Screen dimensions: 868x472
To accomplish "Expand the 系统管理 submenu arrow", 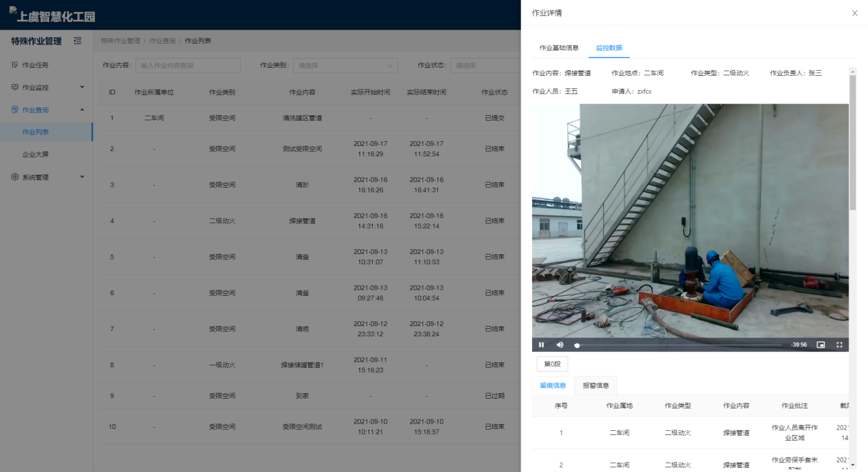I will pyautogui.click(x=82, y=177).
